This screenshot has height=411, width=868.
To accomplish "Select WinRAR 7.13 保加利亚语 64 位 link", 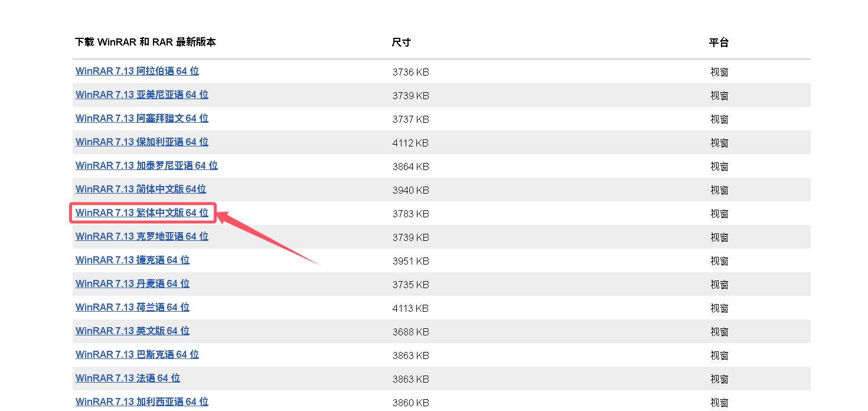I will pyautogui.click(x=142, y=142).
